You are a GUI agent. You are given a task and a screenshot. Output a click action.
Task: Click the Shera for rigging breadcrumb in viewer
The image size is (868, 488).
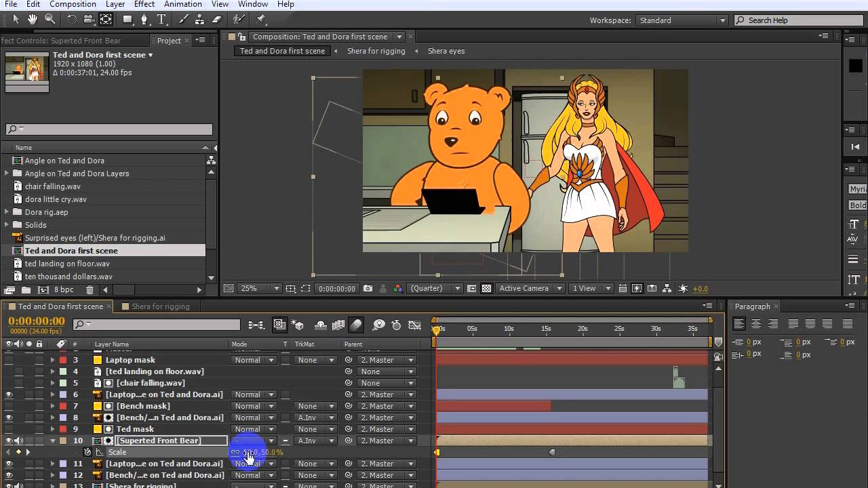pyautogui.click(x=376, y=51)
